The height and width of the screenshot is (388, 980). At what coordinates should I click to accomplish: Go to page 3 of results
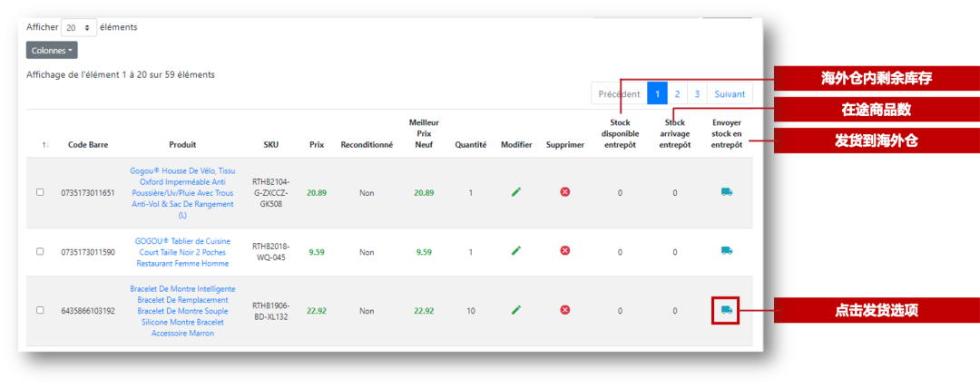tap(697, 93)
